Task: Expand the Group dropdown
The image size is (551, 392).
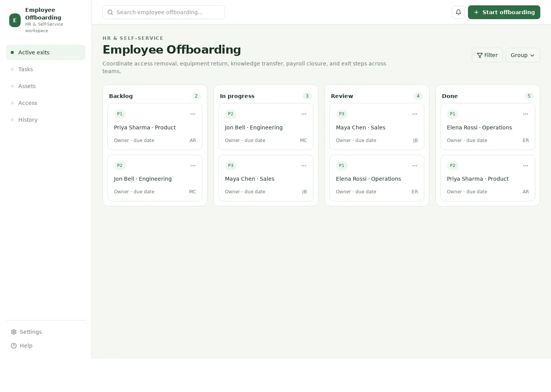Action: (523, 55)
